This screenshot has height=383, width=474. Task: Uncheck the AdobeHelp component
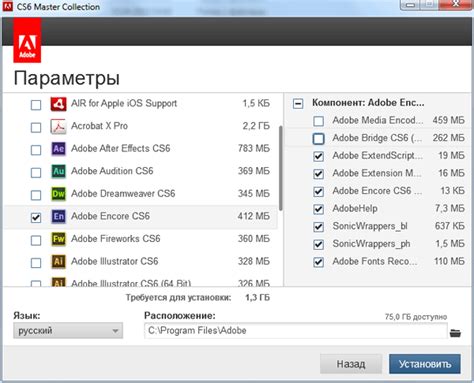point(318,209)
